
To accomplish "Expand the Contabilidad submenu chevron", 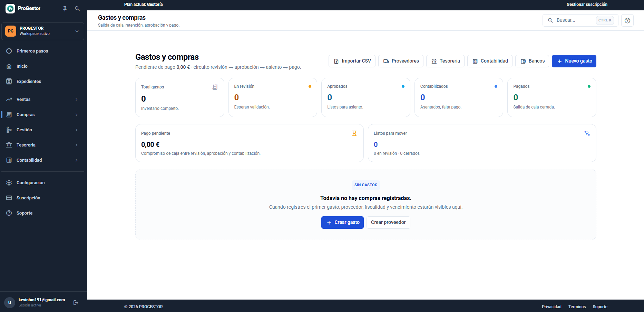I will coord(77,160).
